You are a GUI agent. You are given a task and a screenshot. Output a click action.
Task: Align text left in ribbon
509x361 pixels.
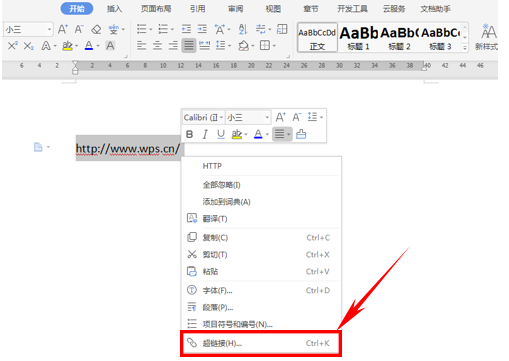coord(141,45)
